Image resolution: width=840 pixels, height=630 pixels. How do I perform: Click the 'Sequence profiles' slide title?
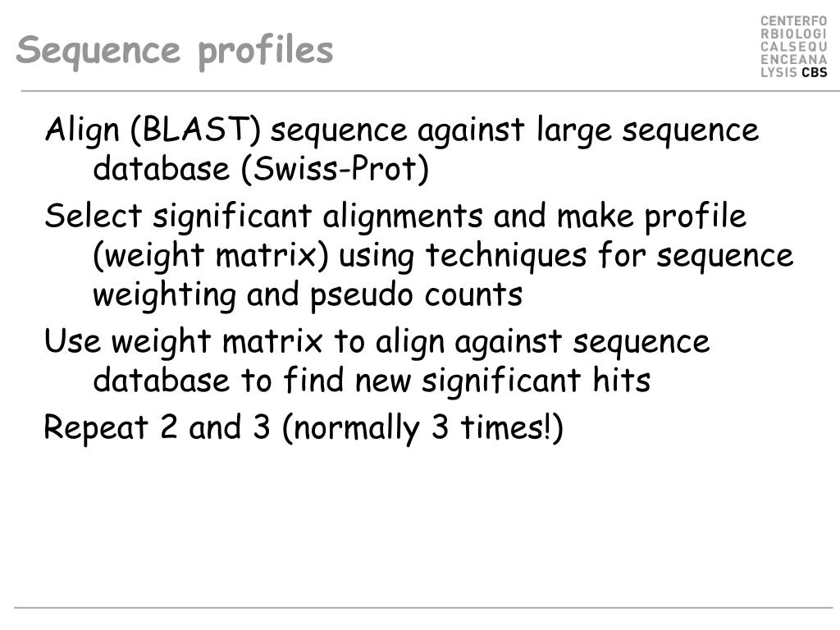pos(175,52)
